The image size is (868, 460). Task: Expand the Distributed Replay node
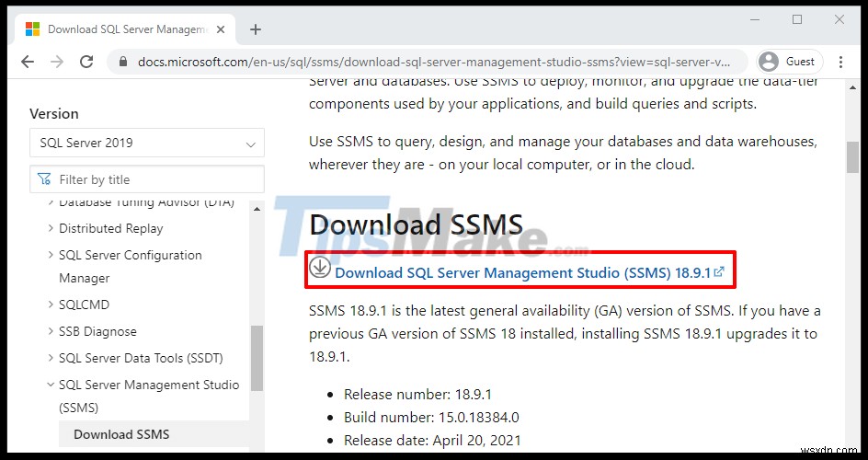(51, 228)
